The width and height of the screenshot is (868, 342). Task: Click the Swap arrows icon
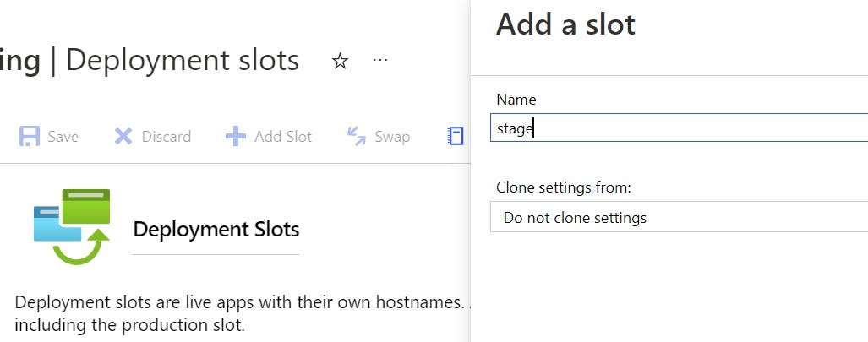tap(357, 137)
